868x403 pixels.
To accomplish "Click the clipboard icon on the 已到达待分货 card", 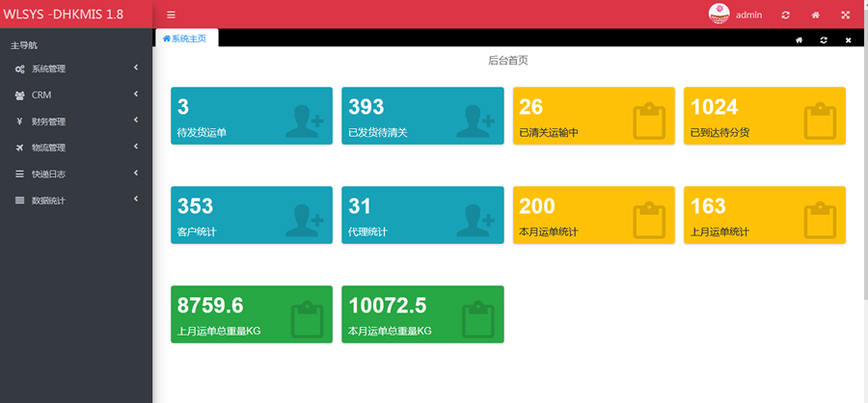I will 820,121.
